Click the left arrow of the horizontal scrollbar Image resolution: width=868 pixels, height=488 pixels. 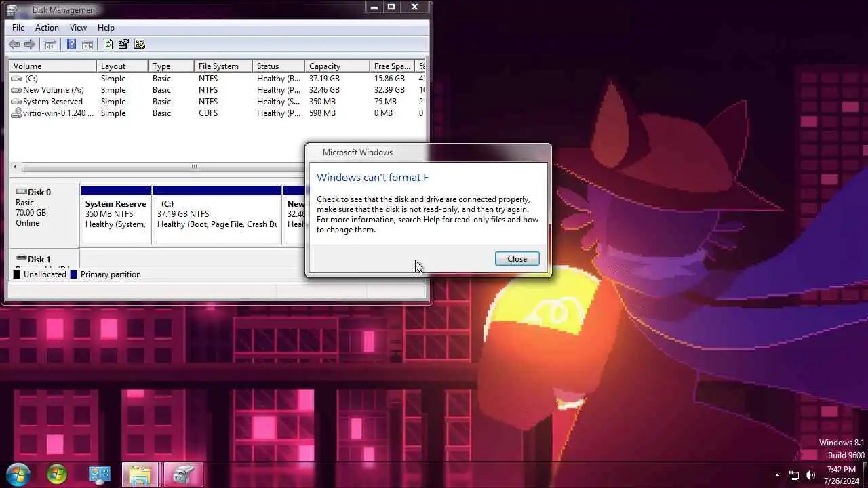pyautogui.click(x=16, y=167)
